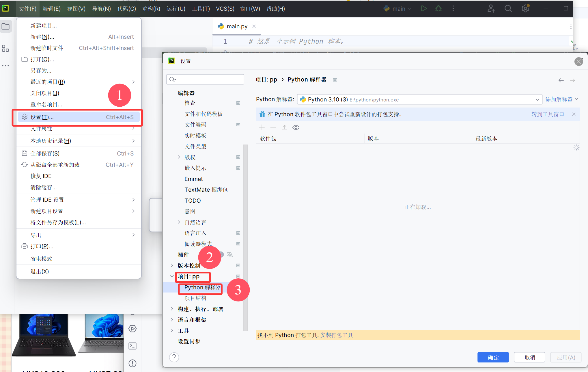Open Search Everywhere magnifier icon
Screen dimensions: 588x372
(x=508, y=9)
